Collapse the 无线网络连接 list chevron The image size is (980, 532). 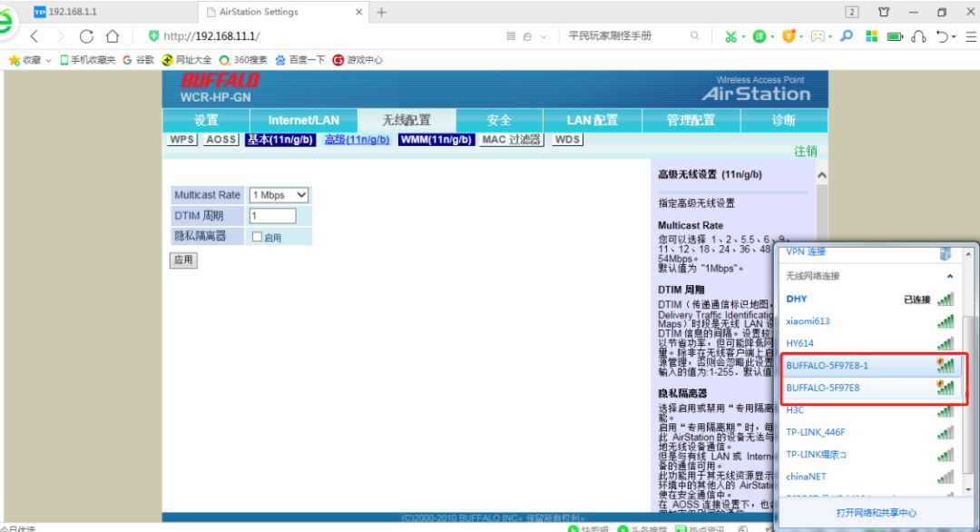coord(951,276)
